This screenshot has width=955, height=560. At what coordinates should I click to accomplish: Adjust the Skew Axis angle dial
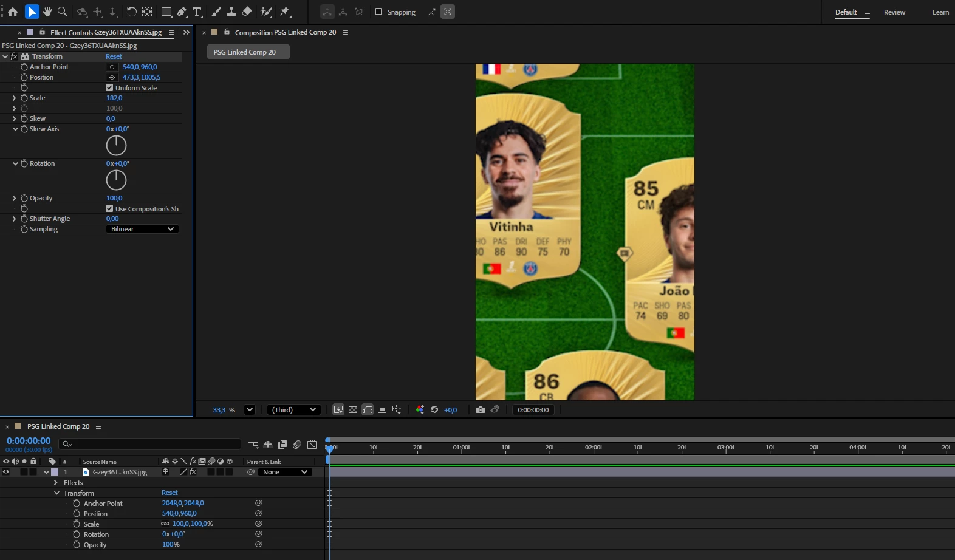116,145
